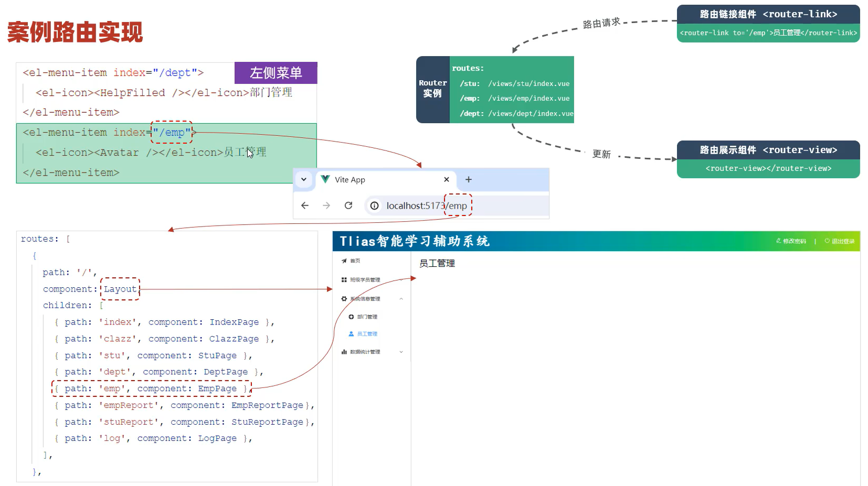Open the tab search dropdown in browser
Viewport: 868px width, 486px height.
[x=304, y=179]
